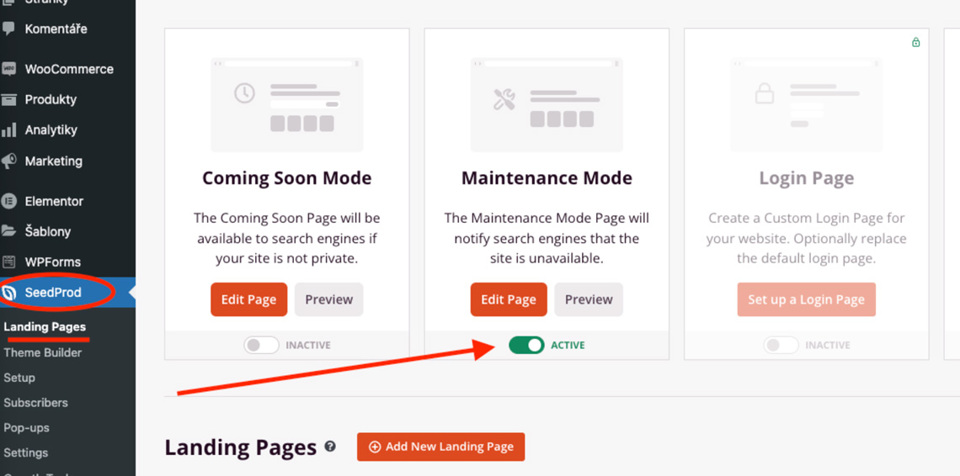Click the SeedProd leaf logo icon
The image size is (960, 476).
pos(9,293)
